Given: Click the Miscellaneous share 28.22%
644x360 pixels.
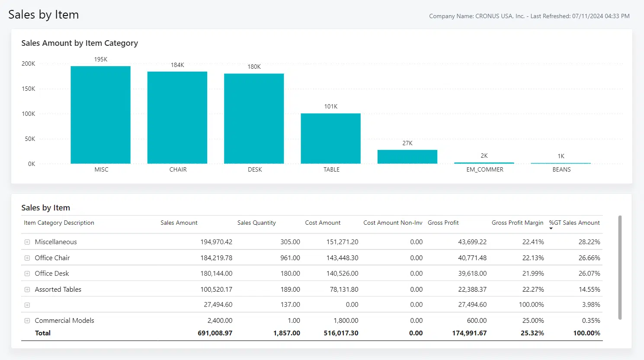Looking at the screenshot, I should point(590,242).
